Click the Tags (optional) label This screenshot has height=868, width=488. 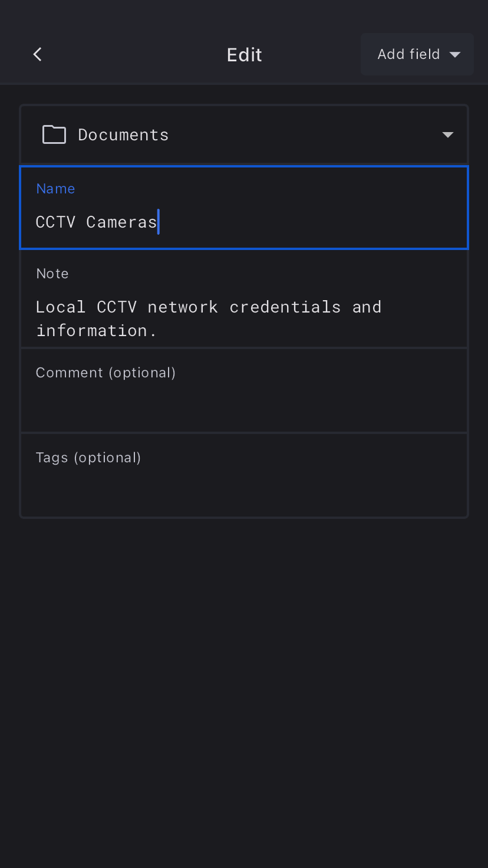[x=88, y=458]
